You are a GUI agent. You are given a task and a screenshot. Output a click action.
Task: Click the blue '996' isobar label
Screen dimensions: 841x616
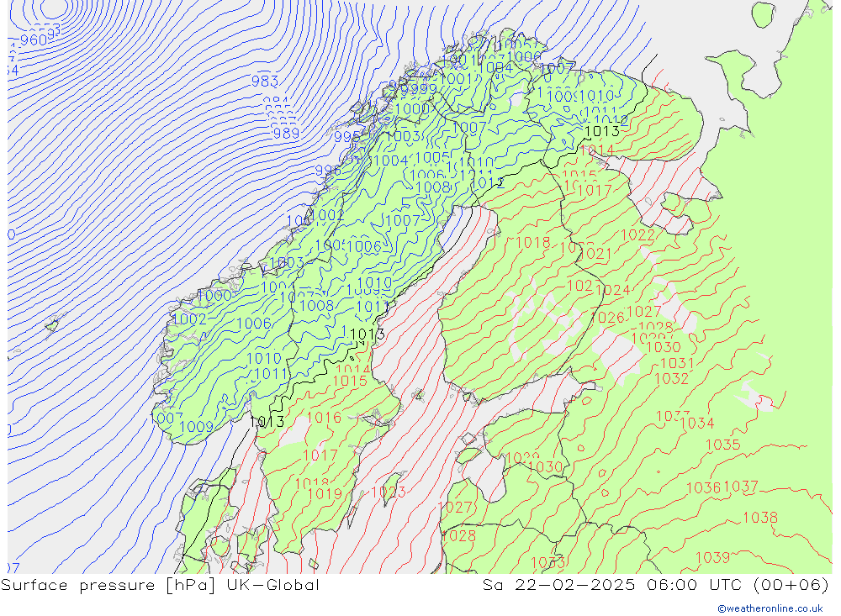point(328,171)
